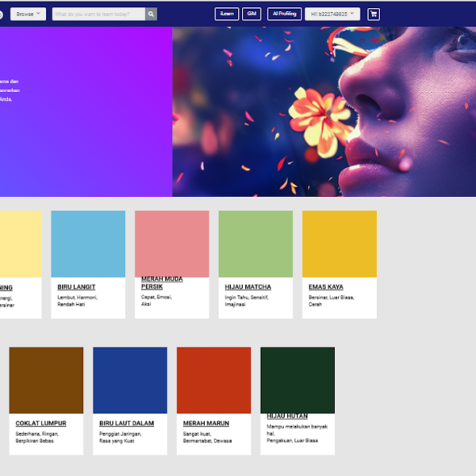
Task: Select the Merah Muda Persik color swatch
Action: (172, 244)
